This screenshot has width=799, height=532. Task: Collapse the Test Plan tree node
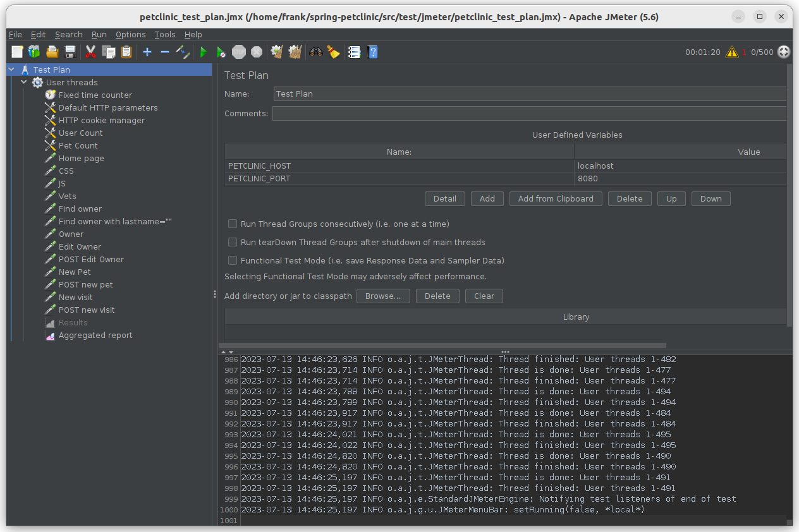(11, 70)
